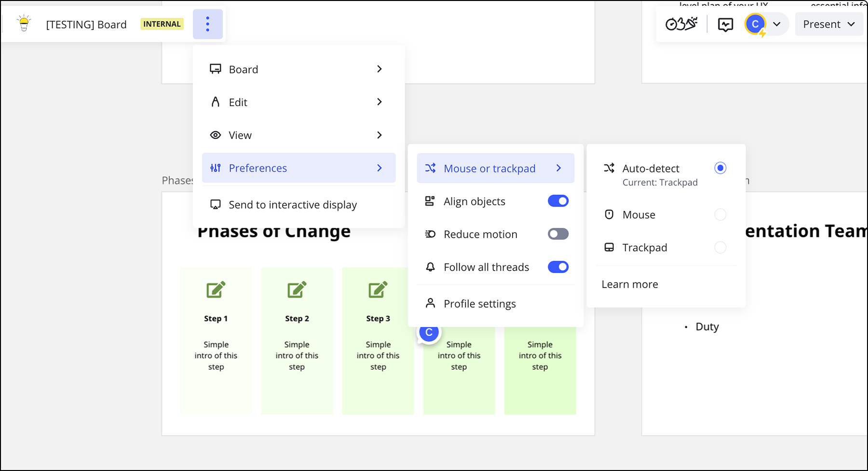Image resolution: width=868 pixels, height=471 pixels.
Task: Click the Current: Trackpad status text
Action: pos(660,182)
